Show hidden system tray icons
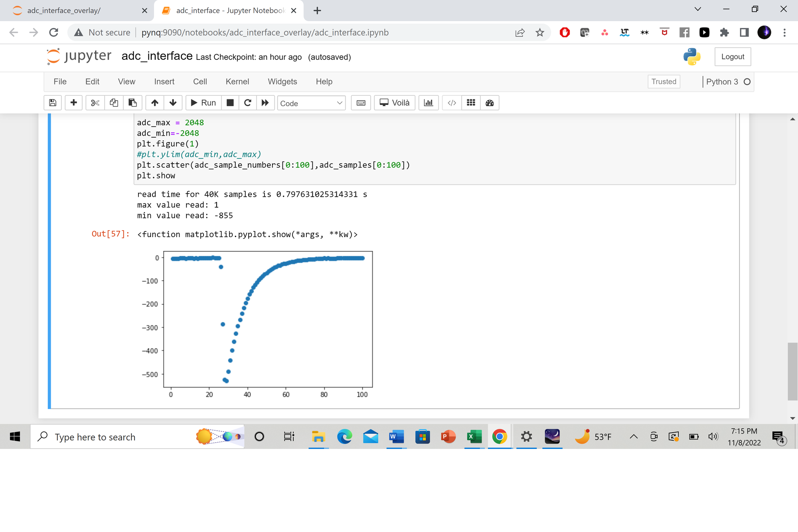Viewport: 798px width, 532px height. pos(633,437)
